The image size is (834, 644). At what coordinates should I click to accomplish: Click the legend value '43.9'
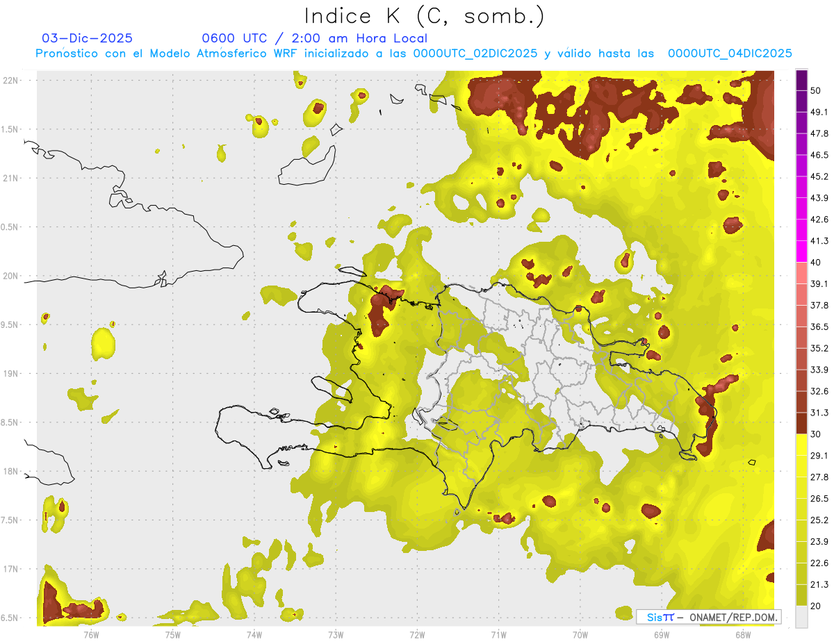coord(819,198)
